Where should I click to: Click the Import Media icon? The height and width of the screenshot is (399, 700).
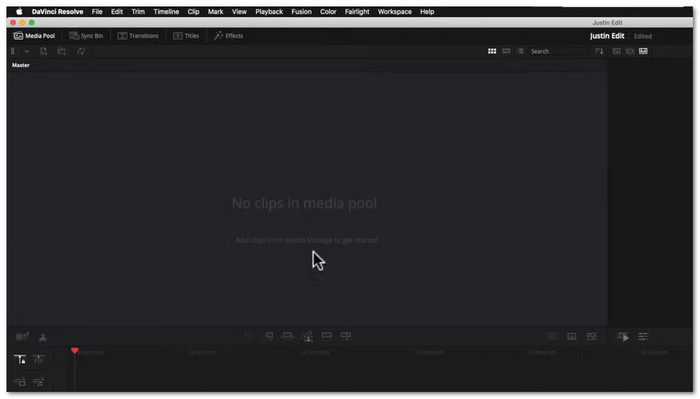pos(44,51)
